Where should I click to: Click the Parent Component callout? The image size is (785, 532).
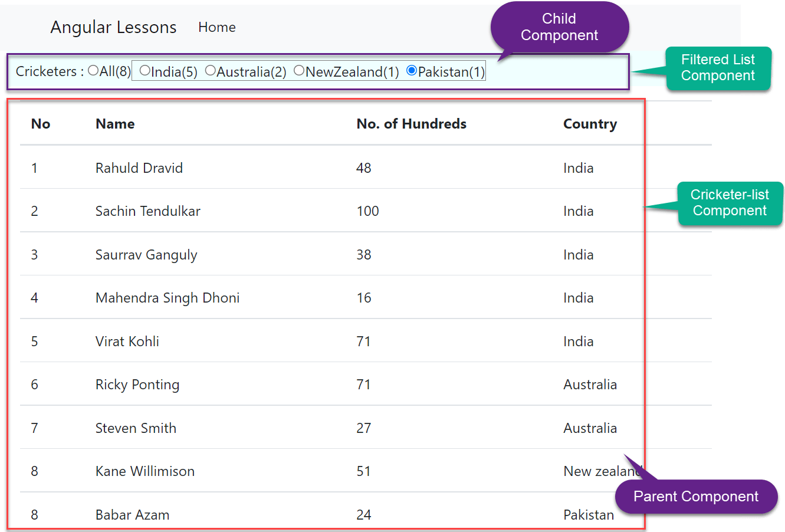tap(697, 497)
